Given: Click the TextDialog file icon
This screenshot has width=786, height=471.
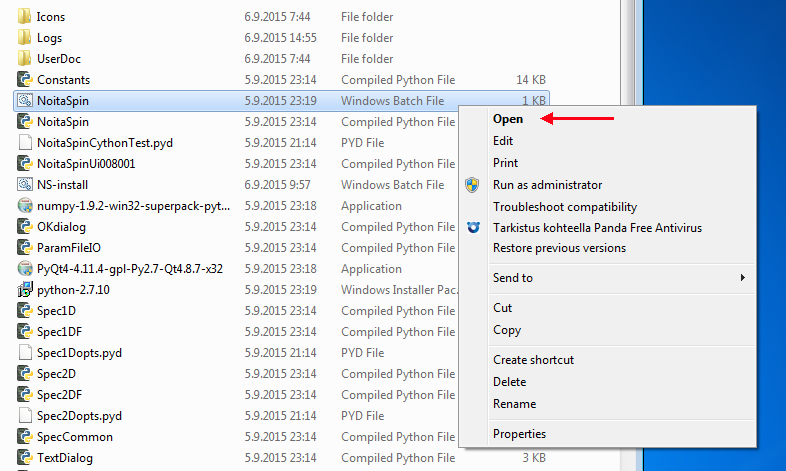Looking at the screenshot, I should click(x=25, y=458).
